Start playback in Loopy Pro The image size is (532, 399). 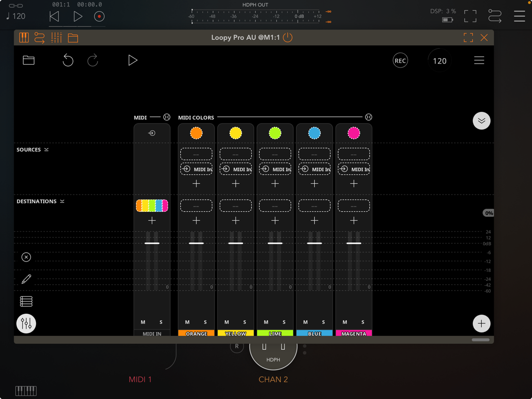pyautogui.click(x=133, y=61)
